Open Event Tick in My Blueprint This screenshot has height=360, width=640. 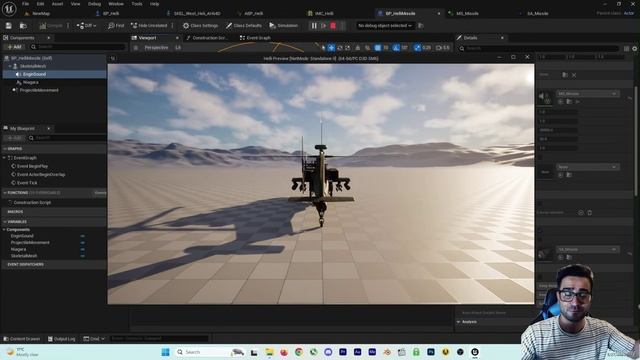[27, 182]
